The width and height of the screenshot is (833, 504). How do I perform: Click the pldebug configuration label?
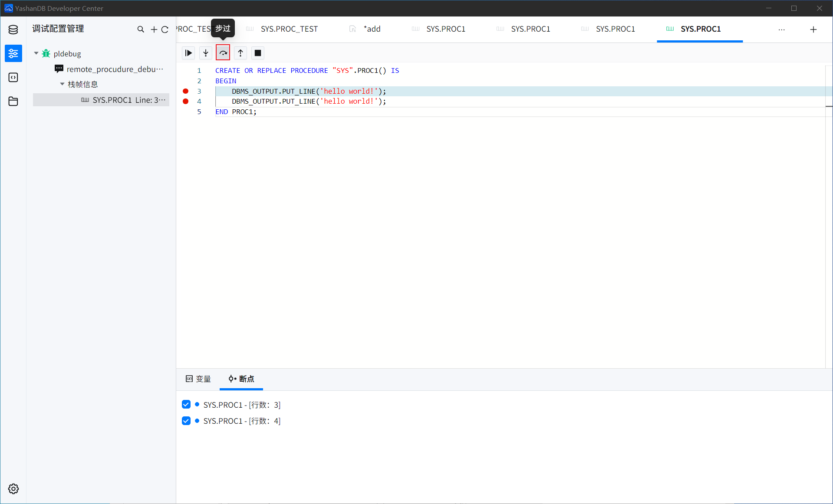pos(67,53)
